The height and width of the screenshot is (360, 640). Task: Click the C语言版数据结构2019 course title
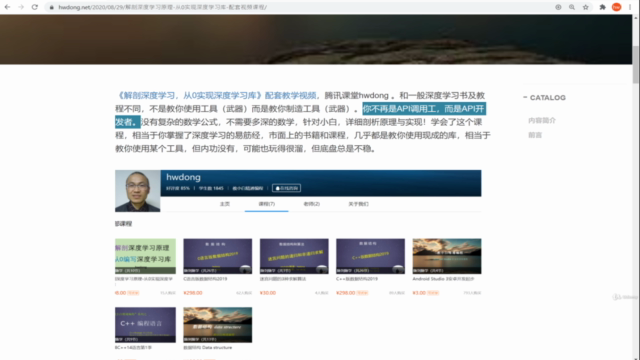pos(205,279)
